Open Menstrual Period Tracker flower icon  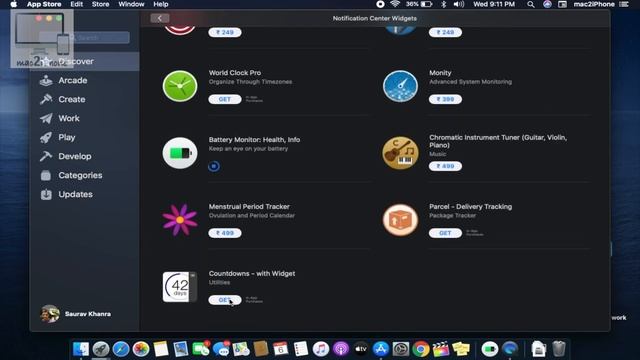[180, 220]
